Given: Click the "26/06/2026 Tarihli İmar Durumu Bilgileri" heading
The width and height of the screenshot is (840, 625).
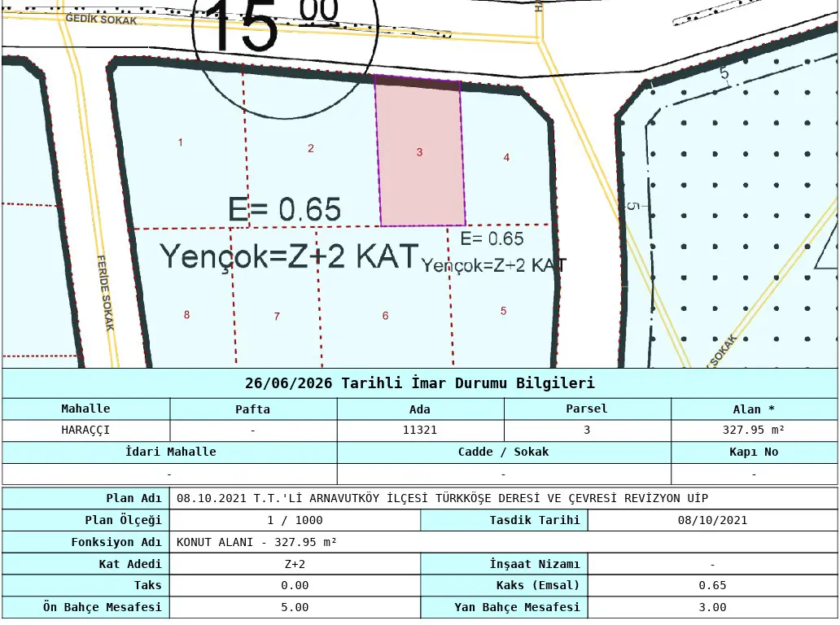Looking at the screenshot, I should (420, 383).
